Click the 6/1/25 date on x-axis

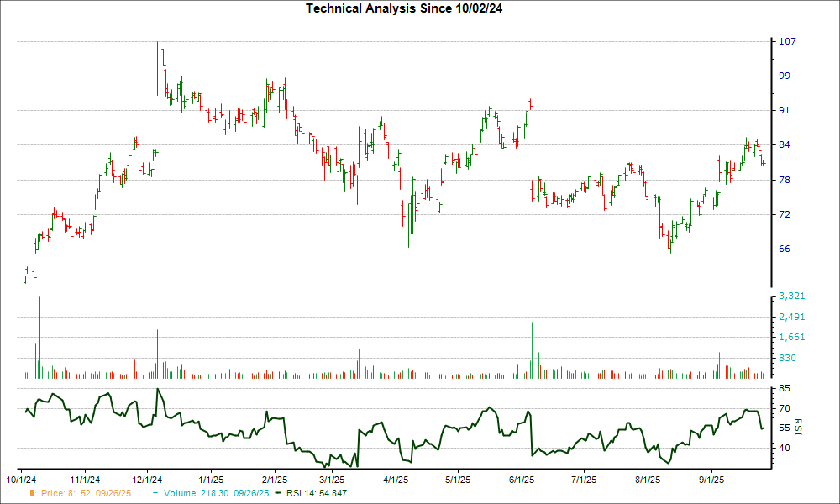pos(522,480)
